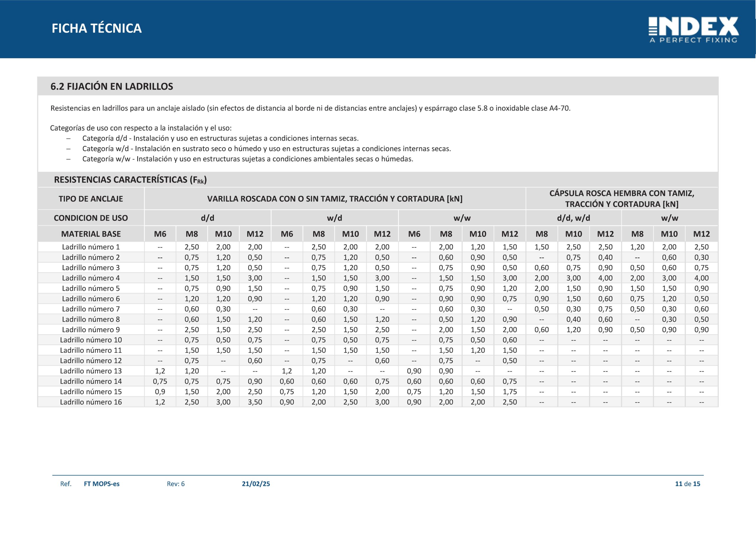Click the Categorías de uso intro sentence
Viewport: 756px width, 535px height.
141,128
